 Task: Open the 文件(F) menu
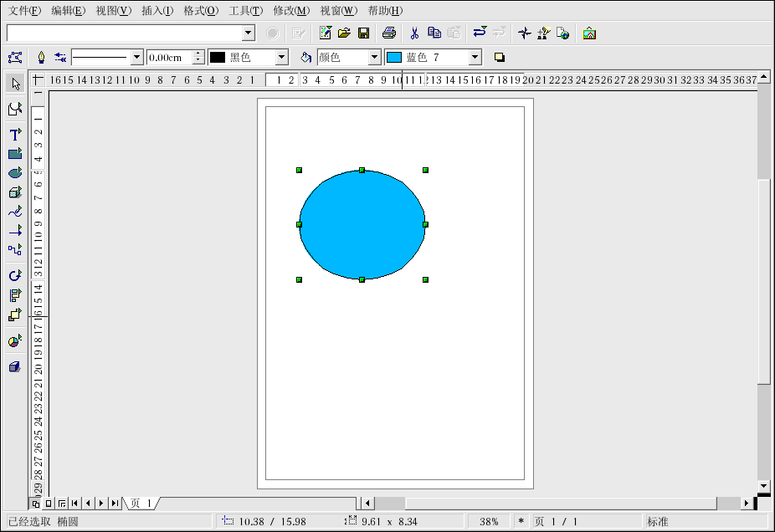click(24, 11)
